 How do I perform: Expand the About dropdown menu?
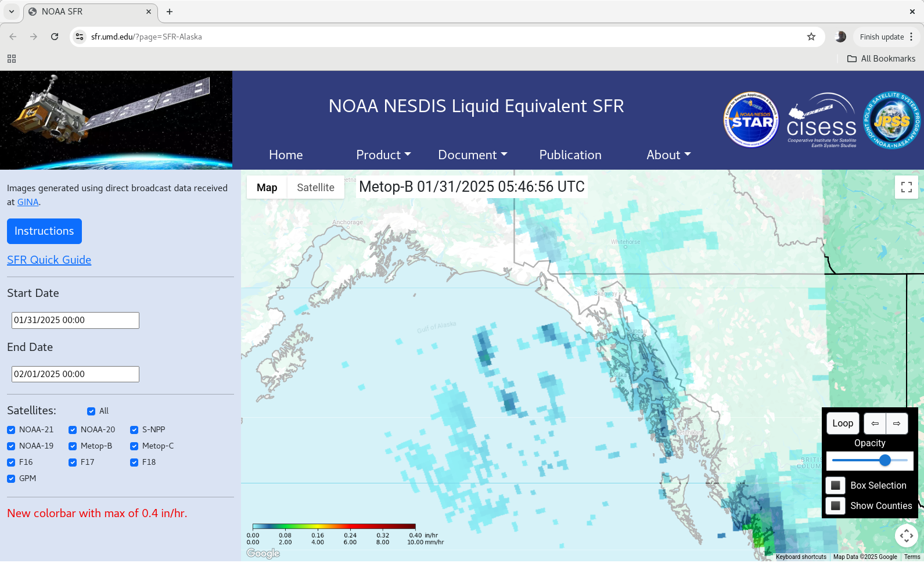pyautogui.click(x=668, y=155)
